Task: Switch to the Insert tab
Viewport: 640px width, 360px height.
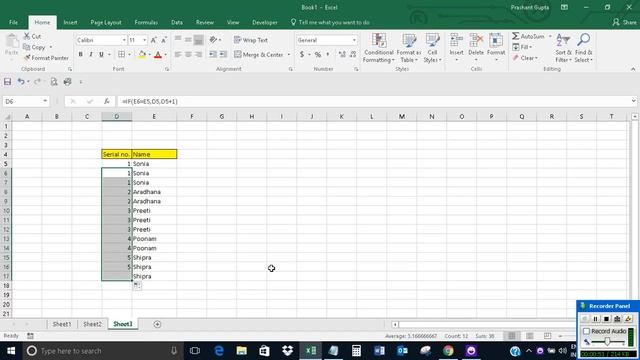Action: pos(70,22)
